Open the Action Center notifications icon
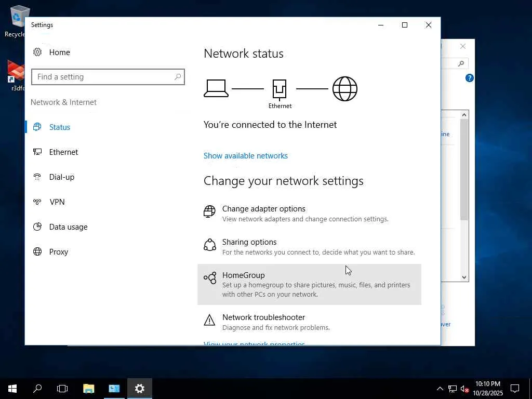Screen dimensions: 532x399 point(515,389)
